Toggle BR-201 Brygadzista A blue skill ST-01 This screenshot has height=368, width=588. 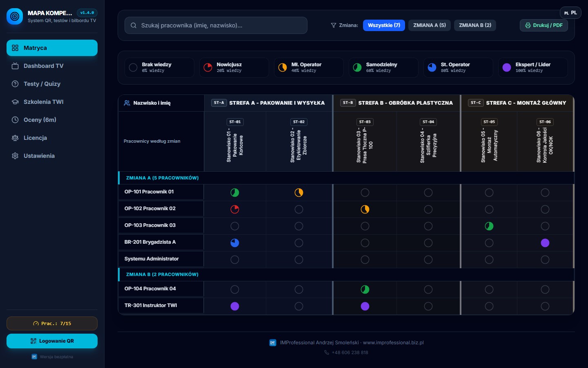click(x=235, y=243)
